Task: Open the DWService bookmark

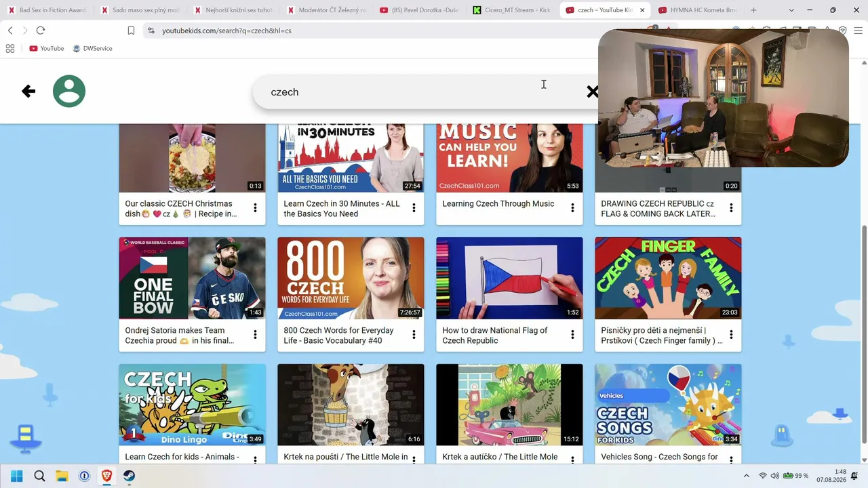Action: 92,48
